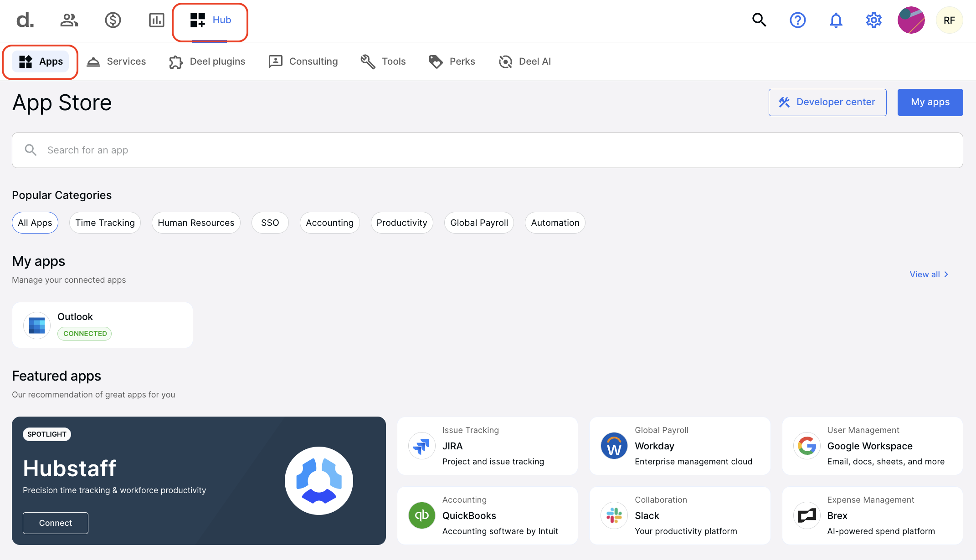Filter by SSO category
976x560 pixels.
(x=270, y=223)
